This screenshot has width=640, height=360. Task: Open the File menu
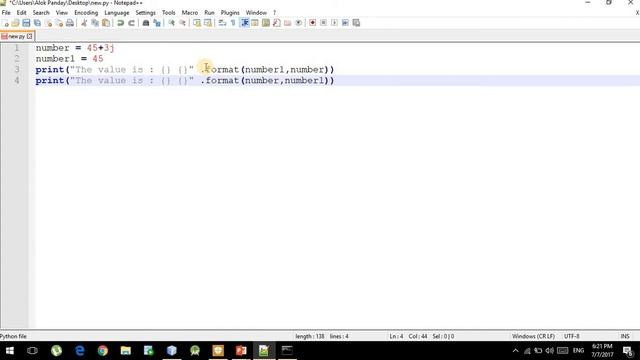pos(6,13)
